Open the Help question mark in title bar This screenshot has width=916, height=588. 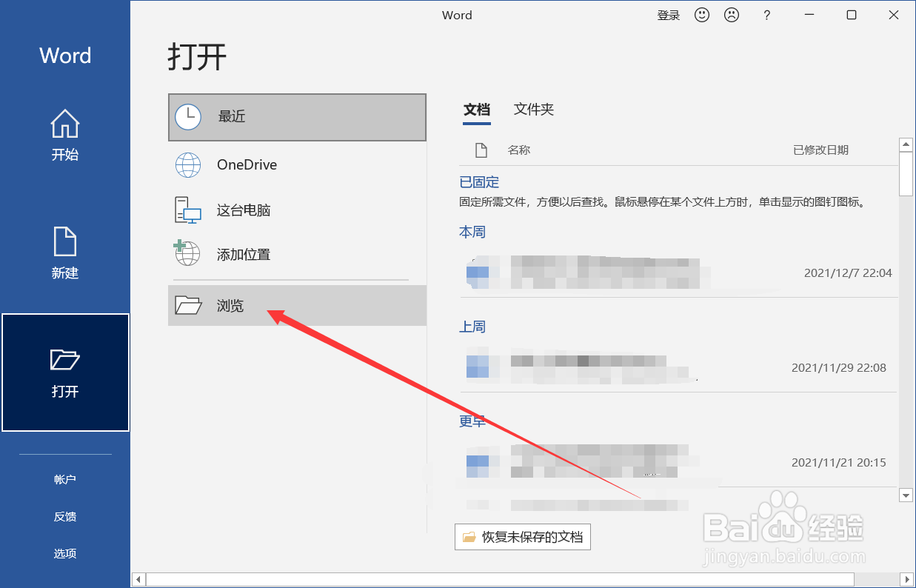click(x=766, y=14)
